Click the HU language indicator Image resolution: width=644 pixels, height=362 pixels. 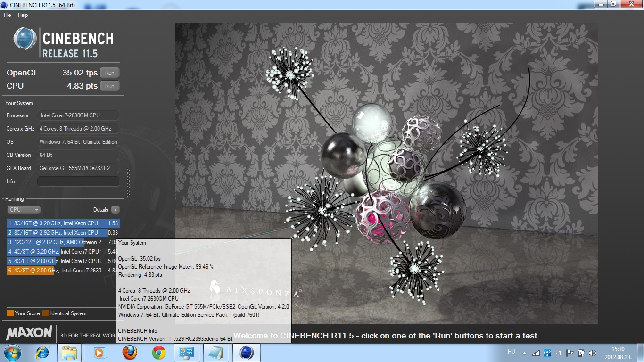coord(512,352)
